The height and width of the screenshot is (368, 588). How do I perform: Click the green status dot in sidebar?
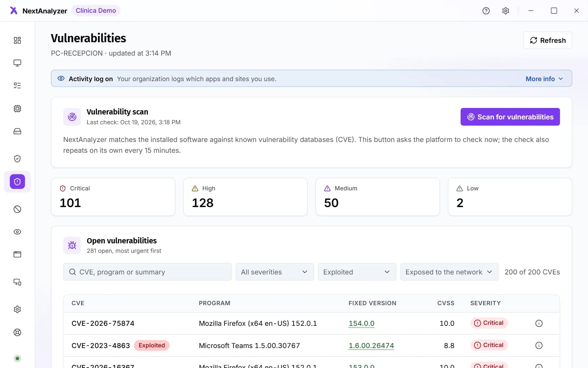pyautogui.click(x=17, y=359)
